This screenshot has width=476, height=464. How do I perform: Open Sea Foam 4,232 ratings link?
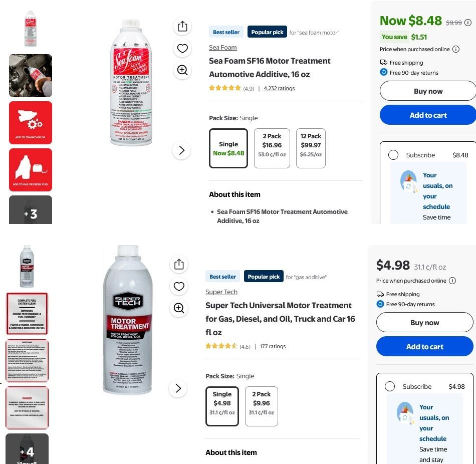coord(279,89)
